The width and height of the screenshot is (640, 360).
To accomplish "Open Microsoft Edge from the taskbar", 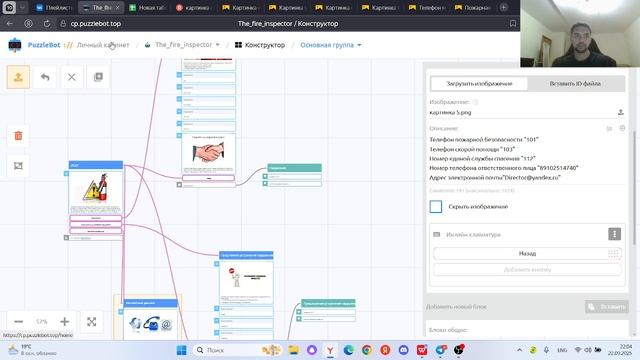I will 348,350.
